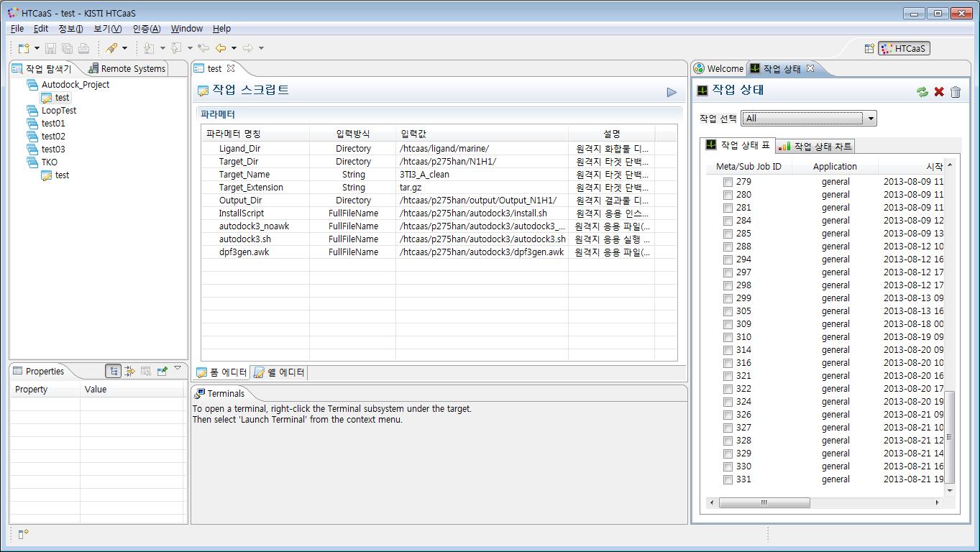Open the File menu
This screenshot has height=552, width=980.
pos(17,29)
